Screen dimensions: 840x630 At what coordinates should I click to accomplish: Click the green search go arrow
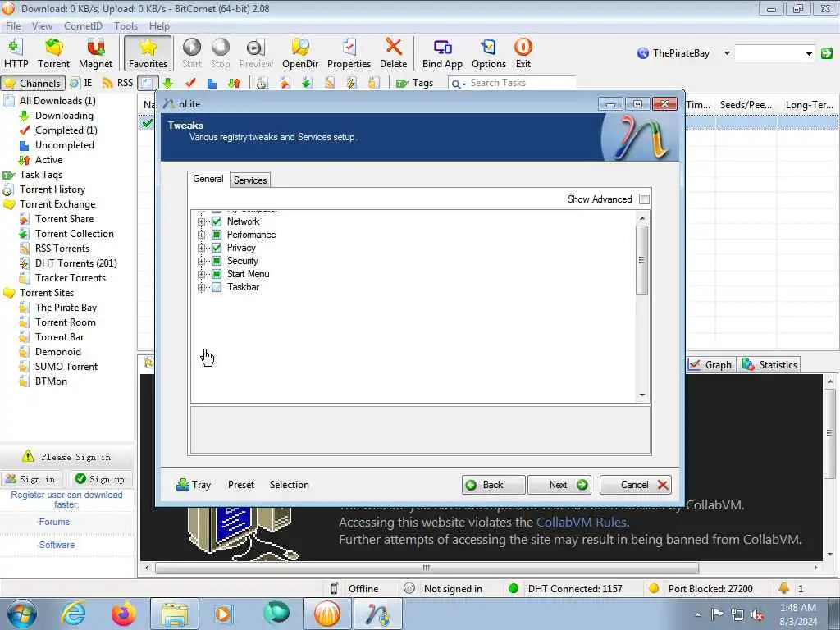coord(827,53)
